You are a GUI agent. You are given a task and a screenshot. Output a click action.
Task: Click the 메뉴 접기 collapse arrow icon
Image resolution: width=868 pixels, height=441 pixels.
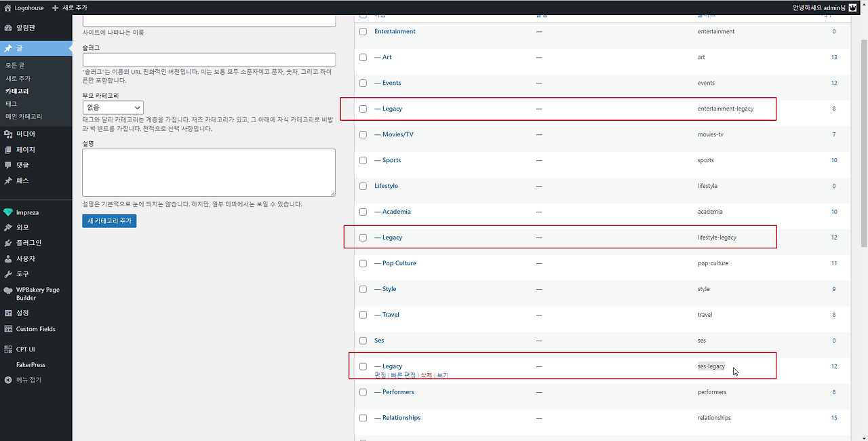pos(8,380)
